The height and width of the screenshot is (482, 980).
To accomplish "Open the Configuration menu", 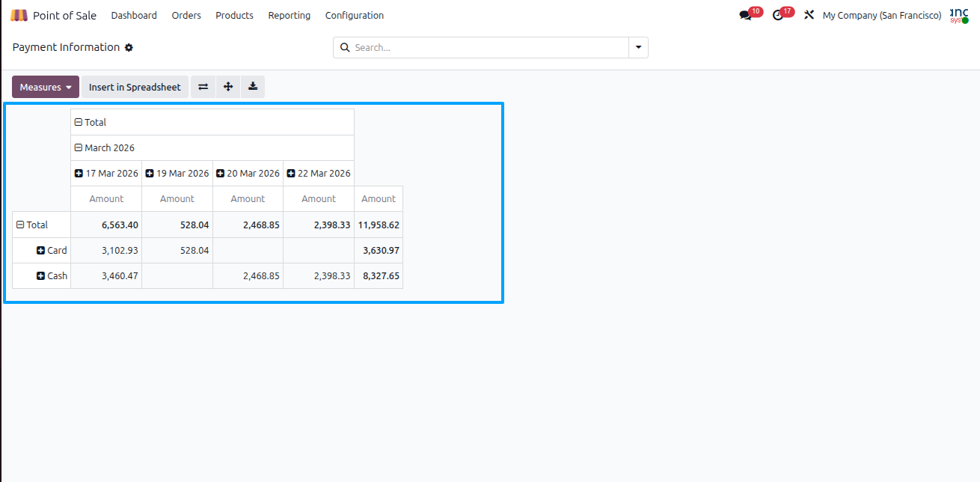I will click(x=355, y=15).
